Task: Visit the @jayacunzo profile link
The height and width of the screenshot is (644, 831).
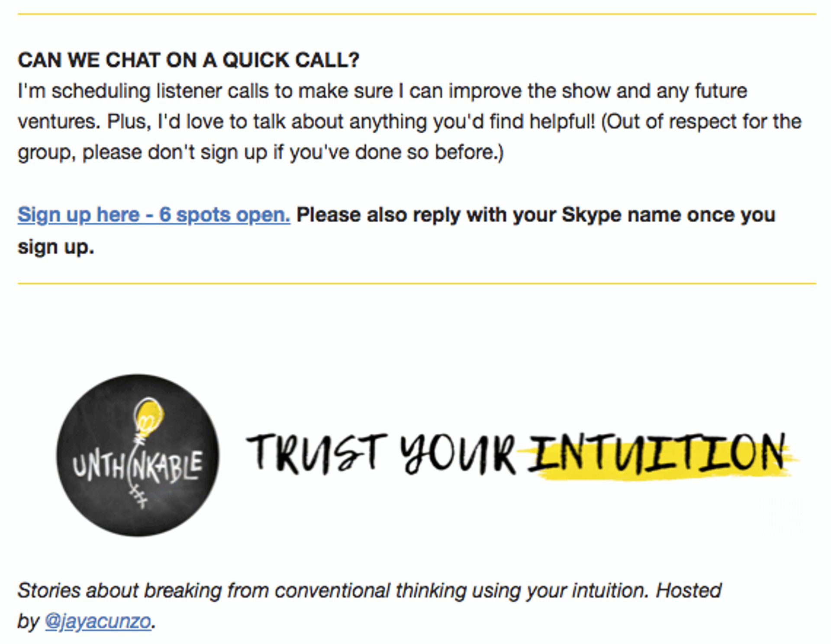Action: [x=98, y=622]
